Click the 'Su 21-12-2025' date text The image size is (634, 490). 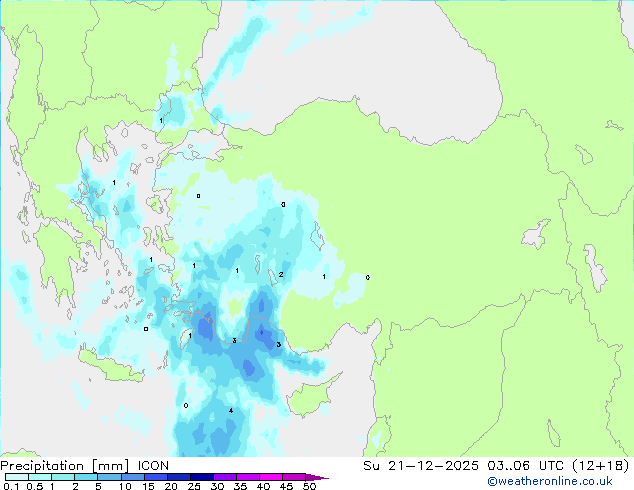421,466
